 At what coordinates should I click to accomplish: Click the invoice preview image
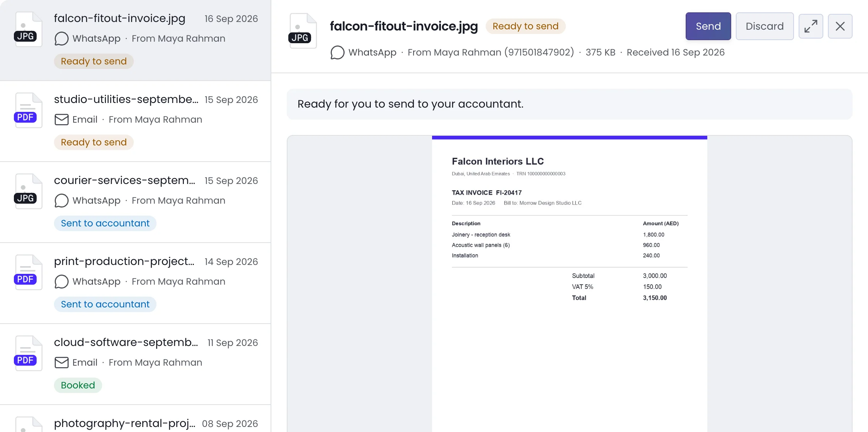click(570, 283)
